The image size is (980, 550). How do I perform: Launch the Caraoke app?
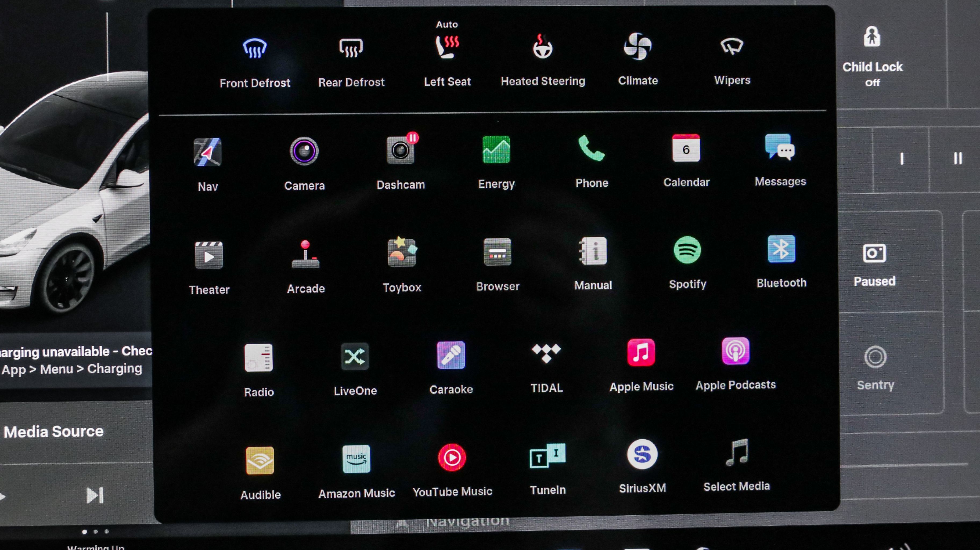coord(451,355)
